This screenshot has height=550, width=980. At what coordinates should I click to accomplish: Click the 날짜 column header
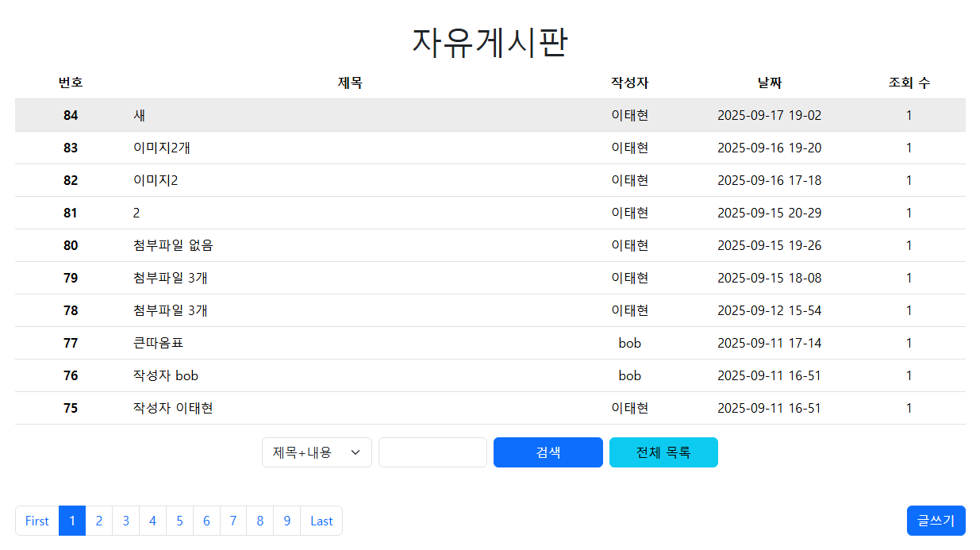[x=770, y=83]
